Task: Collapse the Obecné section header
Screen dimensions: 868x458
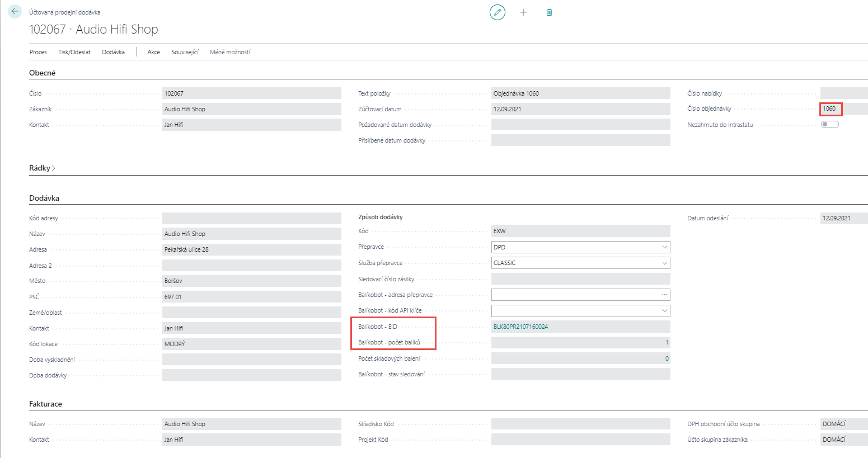Action: pyautogui.click(x=42, y=73)
